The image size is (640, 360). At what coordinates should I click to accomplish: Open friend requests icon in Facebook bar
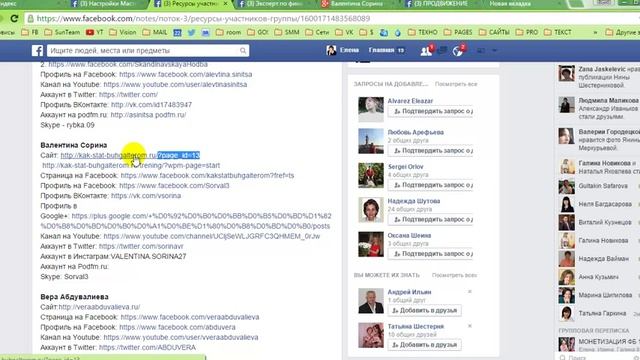426,51
